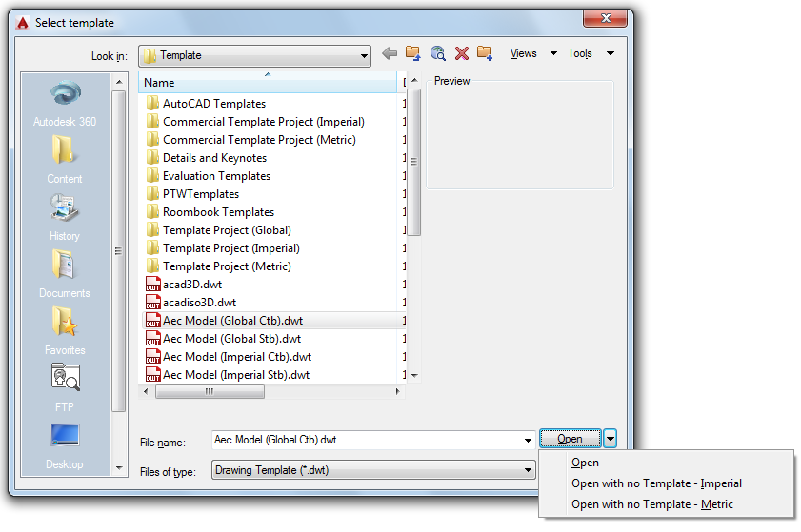Screen dimensions: 801x532
Task: Click the Search the Web icon
Action: pos(437,53)
